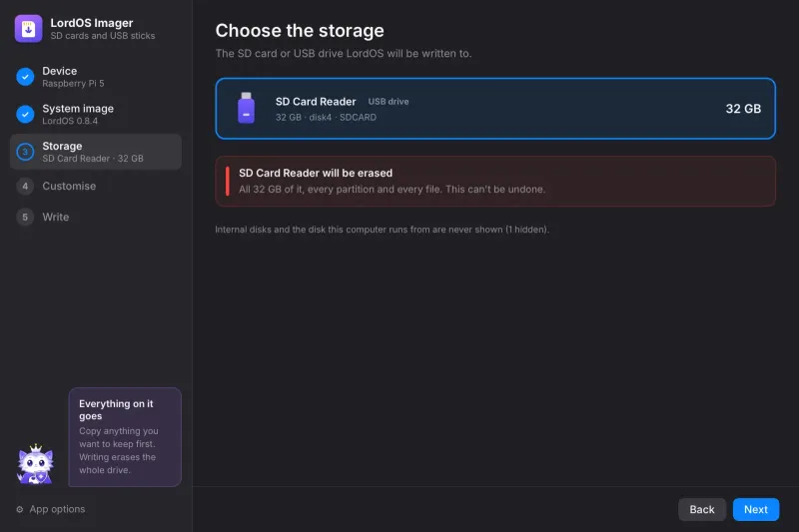This screenshot has height=532, width=799.
Task: Click the LordOS Imager app logo icon
Action: click(x=29, y=29)
